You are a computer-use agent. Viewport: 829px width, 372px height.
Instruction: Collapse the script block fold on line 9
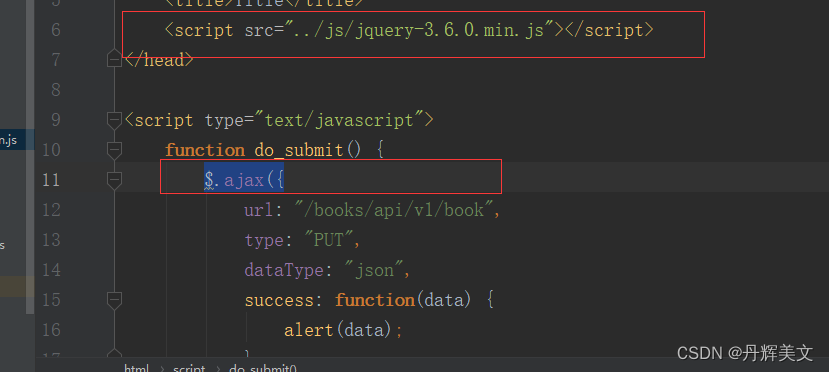point(114,120)
